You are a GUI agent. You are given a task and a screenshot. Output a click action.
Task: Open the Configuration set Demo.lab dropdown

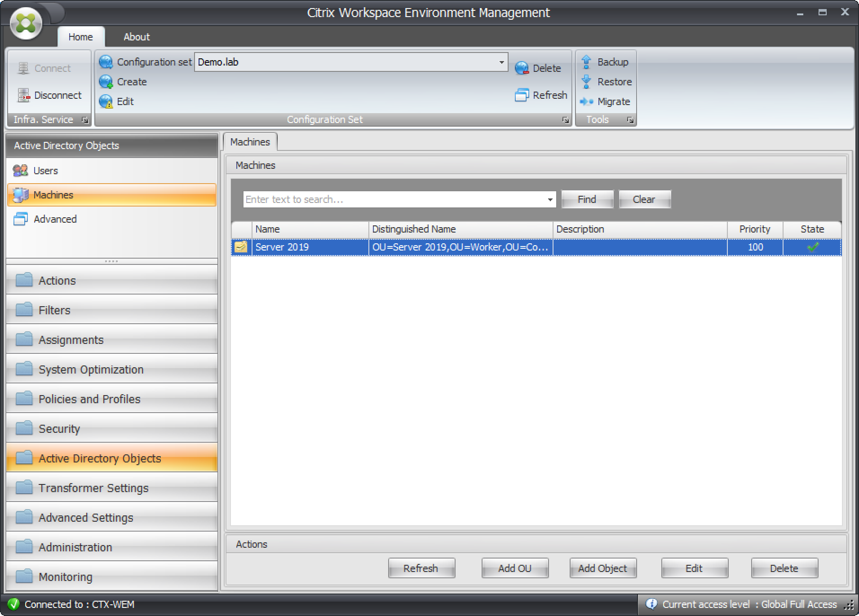(x=501, y=62)
